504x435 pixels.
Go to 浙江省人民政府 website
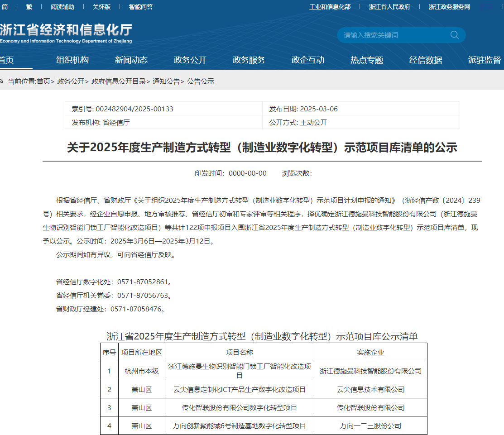click(x=389, y=7)
